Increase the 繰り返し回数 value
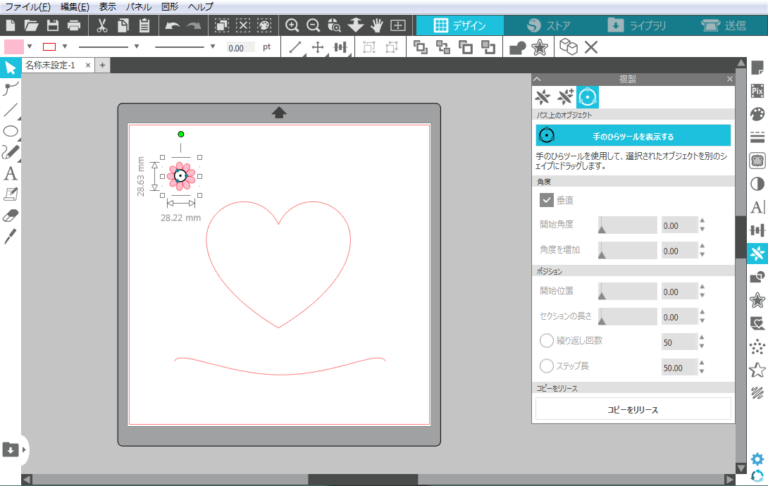This screenshot has height=486, width=768. 702,338
